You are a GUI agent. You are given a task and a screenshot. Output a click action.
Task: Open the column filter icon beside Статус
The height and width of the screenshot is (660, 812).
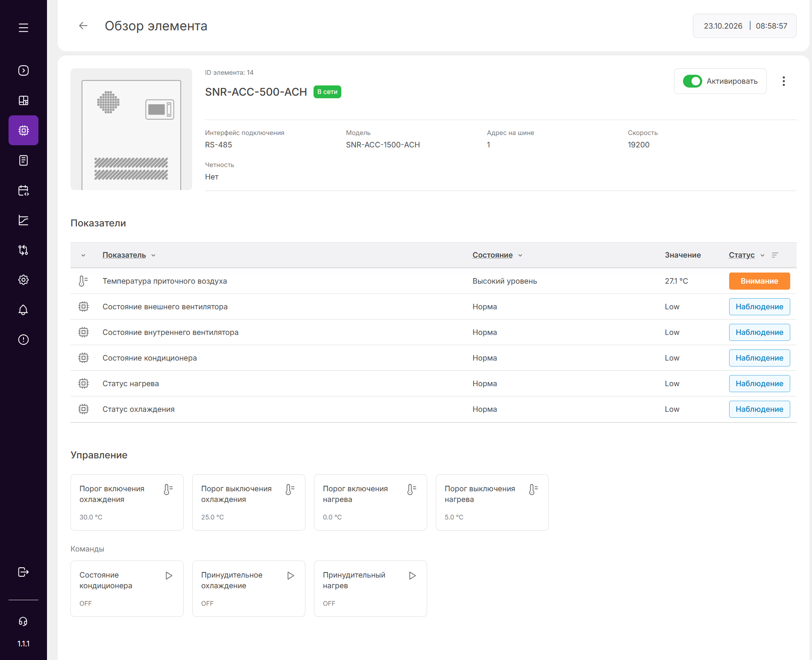pos(775,255)
